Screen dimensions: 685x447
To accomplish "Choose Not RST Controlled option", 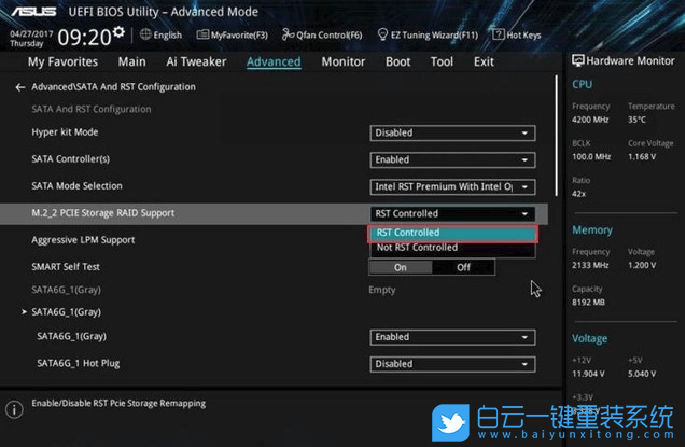I will pyautogui.click(x=453, y=248).
